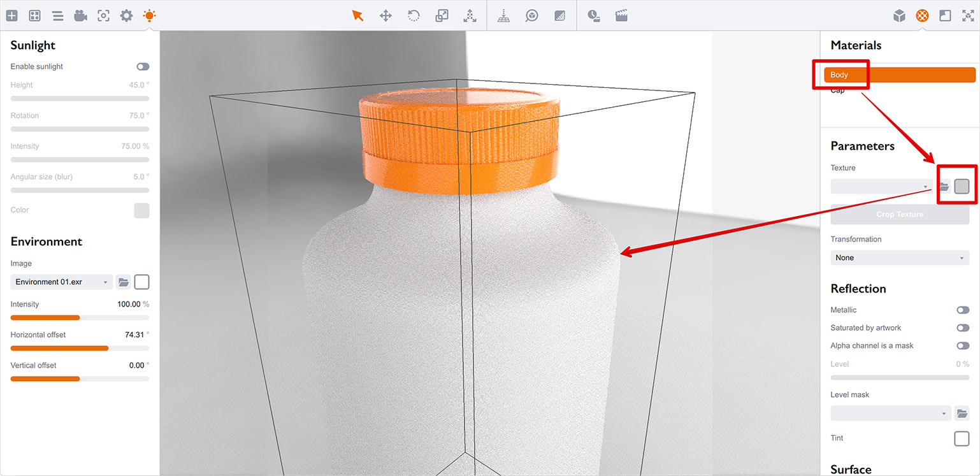Open the Level mask dropdown
Viewport: 980px width, 476px height.
(890, 414)
